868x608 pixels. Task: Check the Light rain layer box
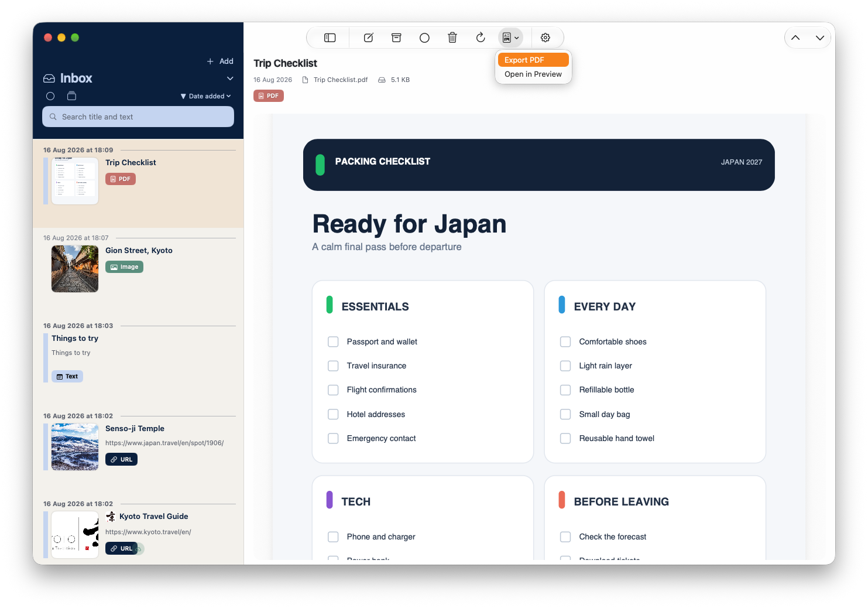(565, 366)
